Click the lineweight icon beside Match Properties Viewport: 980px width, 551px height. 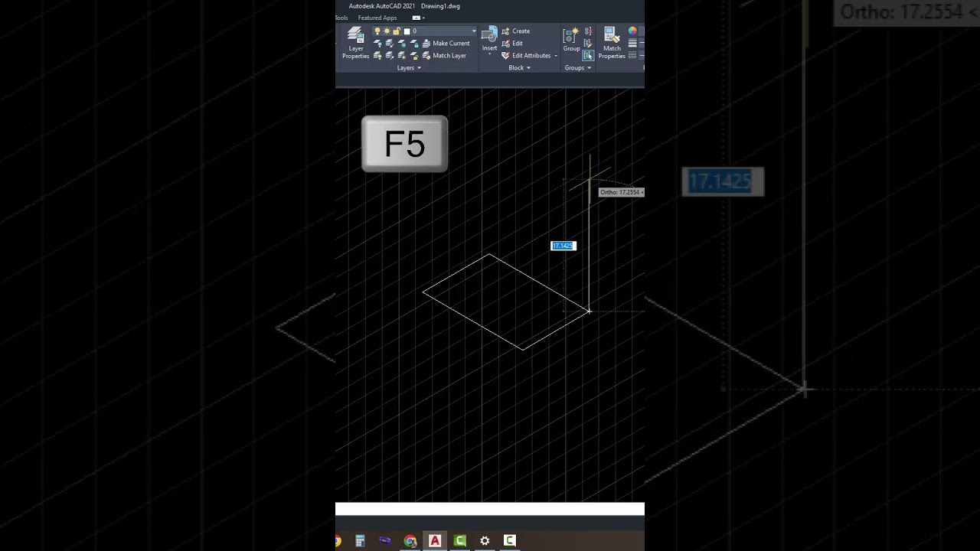[x=632, y=44]
